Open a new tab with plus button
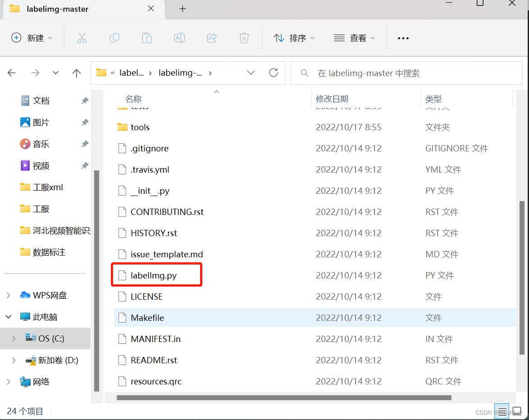 (182, 9)
